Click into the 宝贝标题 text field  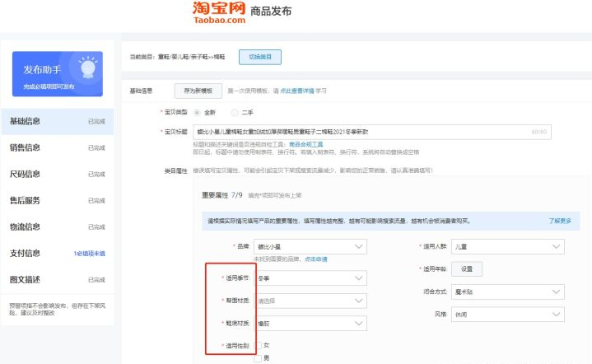pyautogui.click(x=362, y=132)
